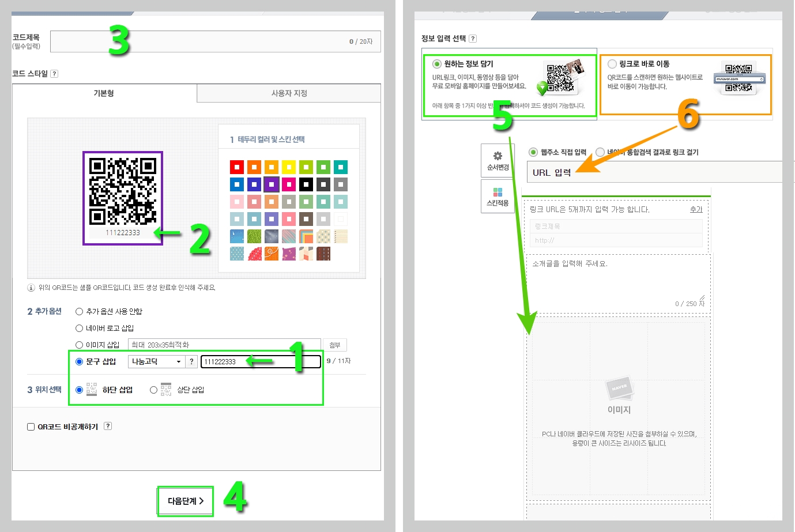Select the gray sparkle denim skin pattern
Image resolution: width=795 pixels, height=532 pixels.
click(272, 236)
